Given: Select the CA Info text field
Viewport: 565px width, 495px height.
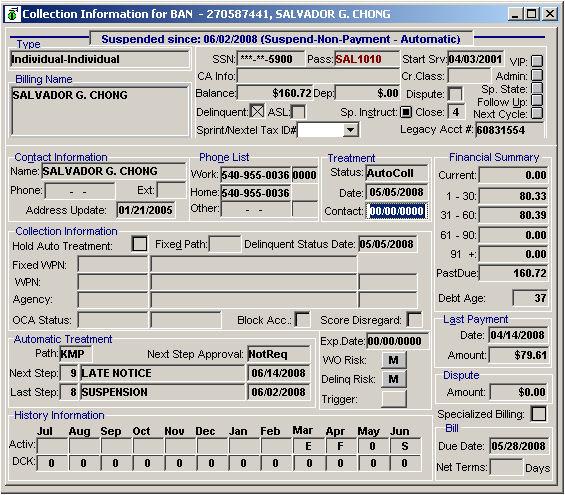Looking at the screenshot, I should pyautogui.click(x=318, y=76).
